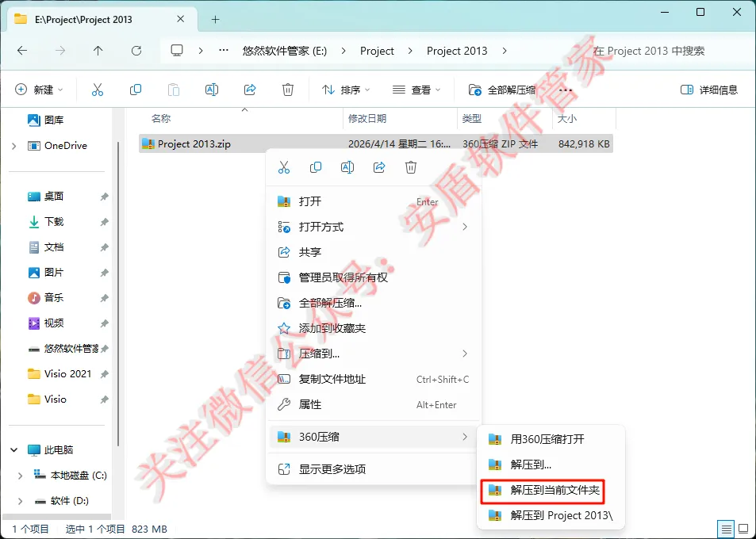Open the 新建 dropdown

coord(39,90)
